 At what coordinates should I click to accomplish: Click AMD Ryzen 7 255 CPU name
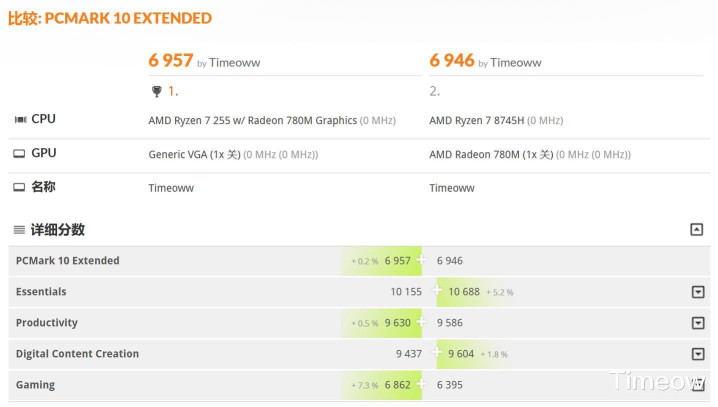click(x=252, y=121)
